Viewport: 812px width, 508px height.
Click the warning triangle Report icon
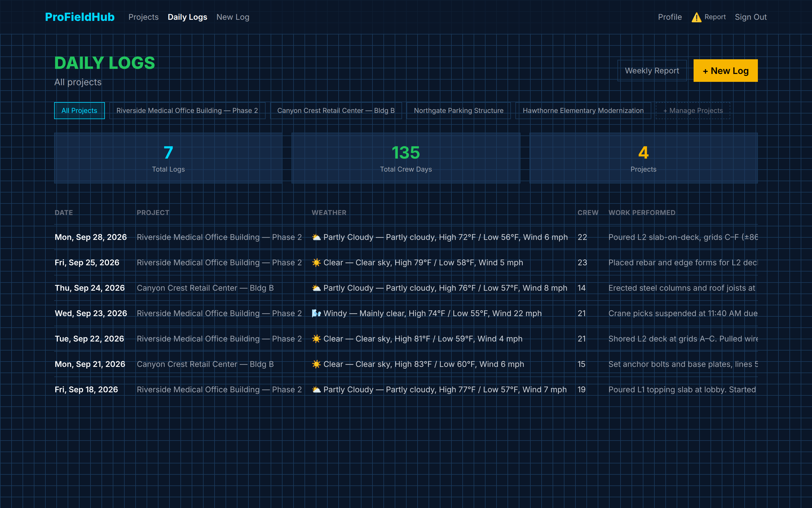(x=696, y=17)
